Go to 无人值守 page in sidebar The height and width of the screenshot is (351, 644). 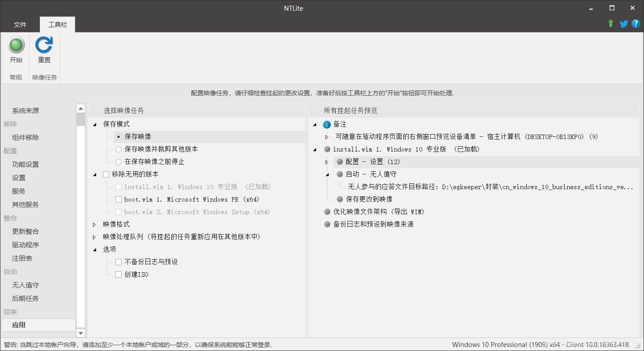coord(25,285)
